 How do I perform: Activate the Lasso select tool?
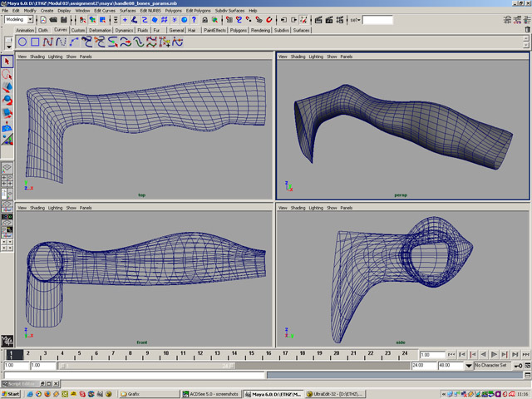click(x=7, y=74)
